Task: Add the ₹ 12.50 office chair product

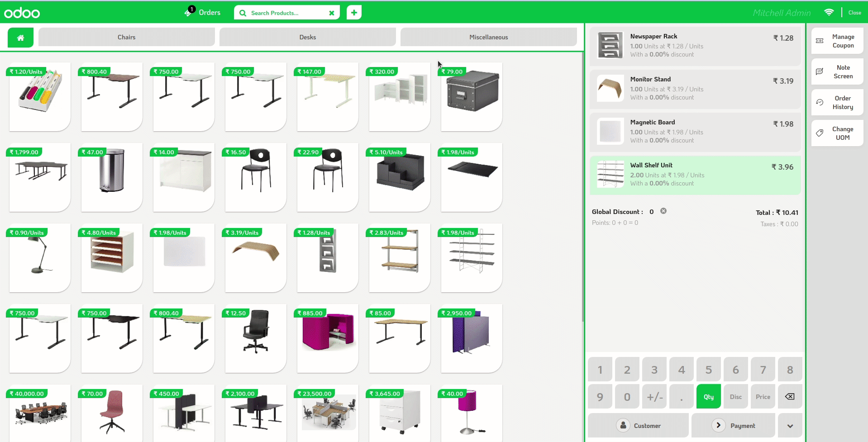Action: coord(256,338)
